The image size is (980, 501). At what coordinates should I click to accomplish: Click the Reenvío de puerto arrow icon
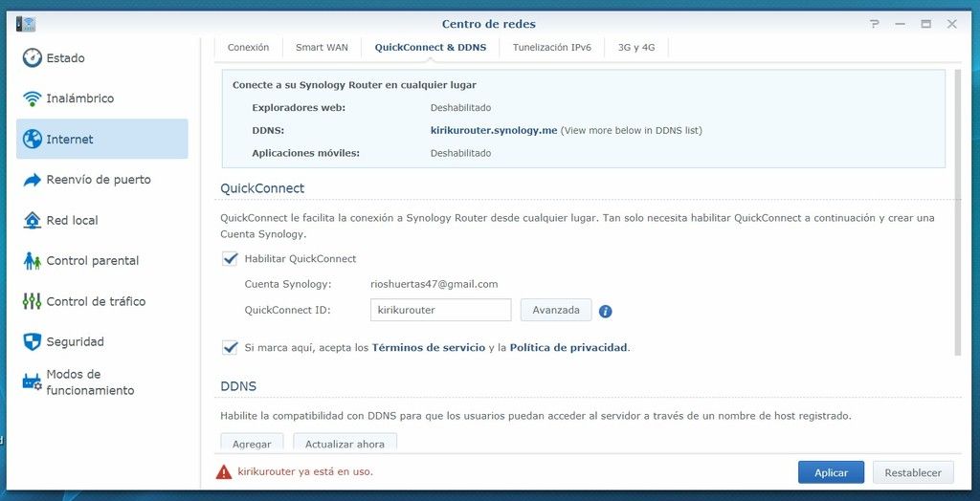(x=32, y=180)
